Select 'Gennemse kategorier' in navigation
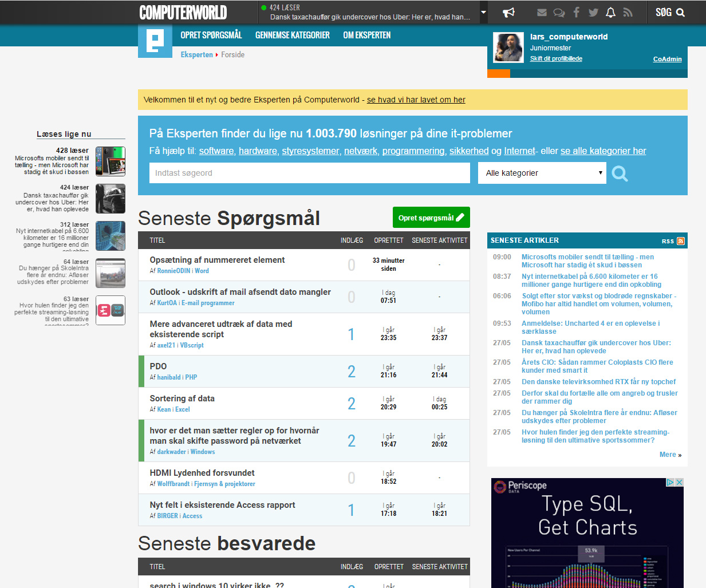Screen dimensions: 706x588 coord(292,35)
